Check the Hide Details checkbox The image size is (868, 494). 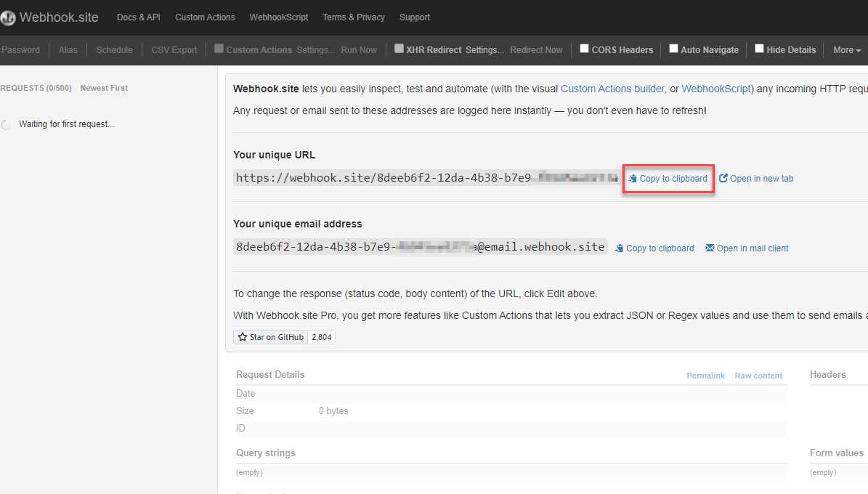(x=760, y=49)
